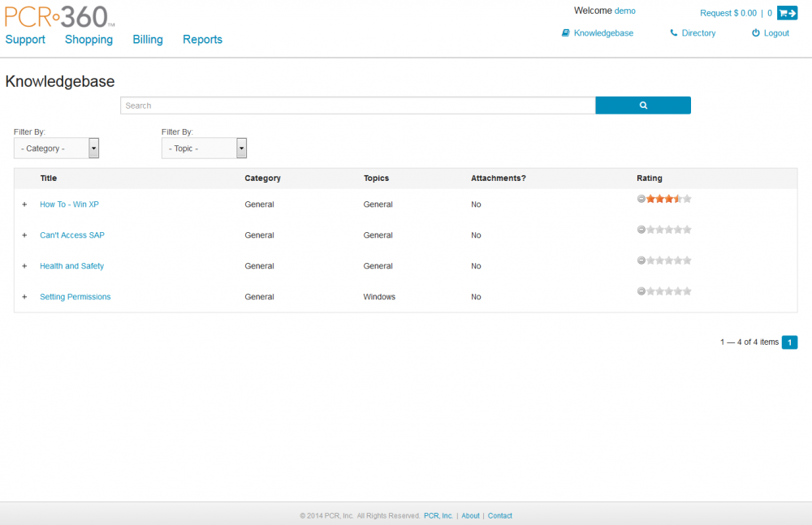Expand the How To - Win XP row

tap(24, 204)
